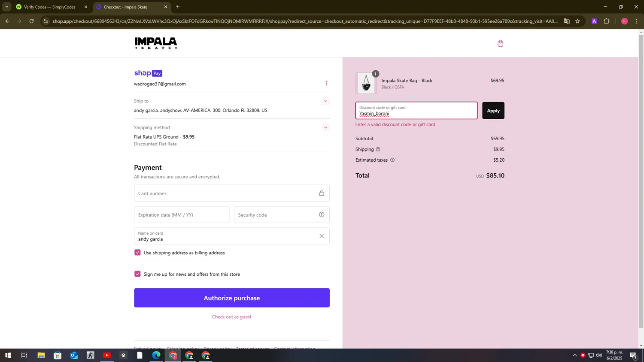The width and height of the screenshot is (644, 362).
Task: Click Impala Skate Bag product thumbnail
Action: [366, 83]
